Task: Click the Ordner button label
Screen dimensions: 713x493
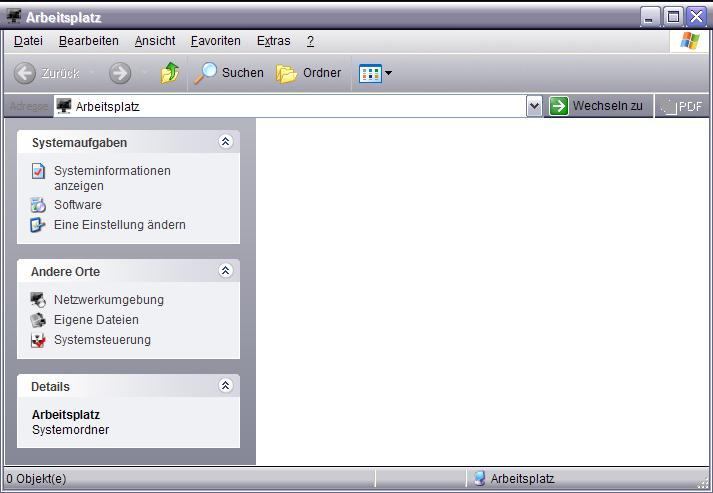Action: (322, 73)
